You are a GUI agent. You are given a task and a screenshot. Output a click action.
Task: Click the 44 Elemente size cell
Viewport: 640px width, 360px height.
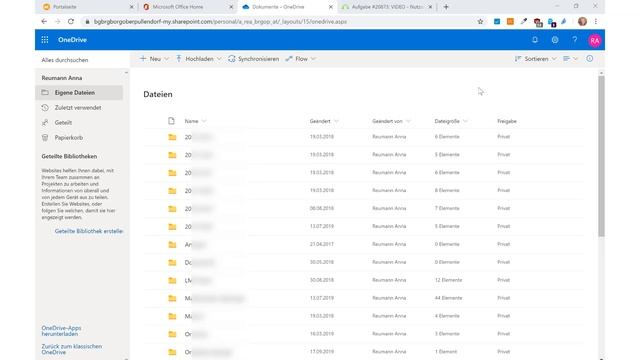(x=448, y=298)
